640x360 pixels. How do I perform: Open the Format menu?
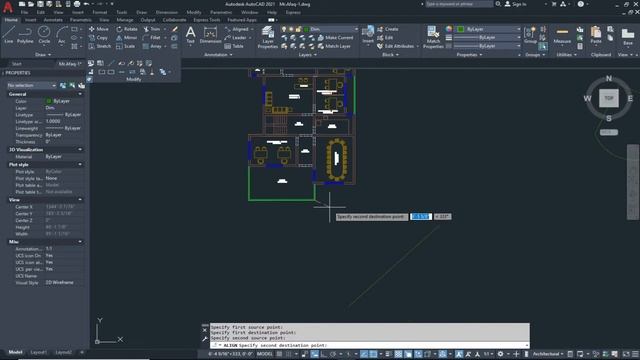point(100,12)
